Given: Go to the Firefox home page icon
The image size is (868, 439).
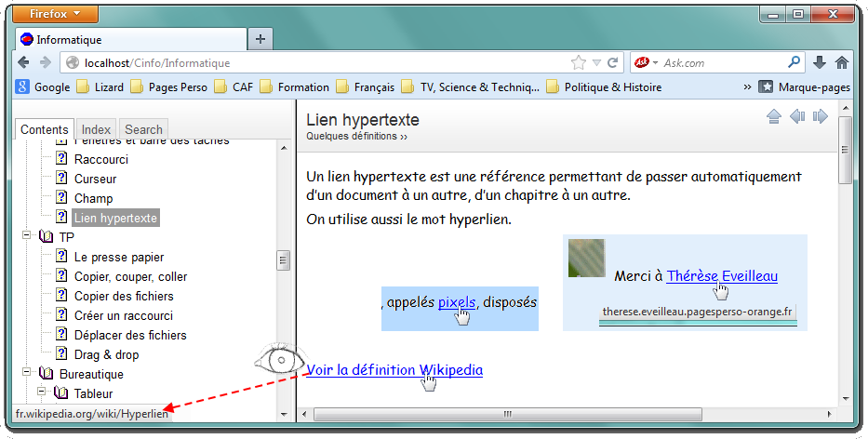Looking at the screenshot, I should [841, 63].
